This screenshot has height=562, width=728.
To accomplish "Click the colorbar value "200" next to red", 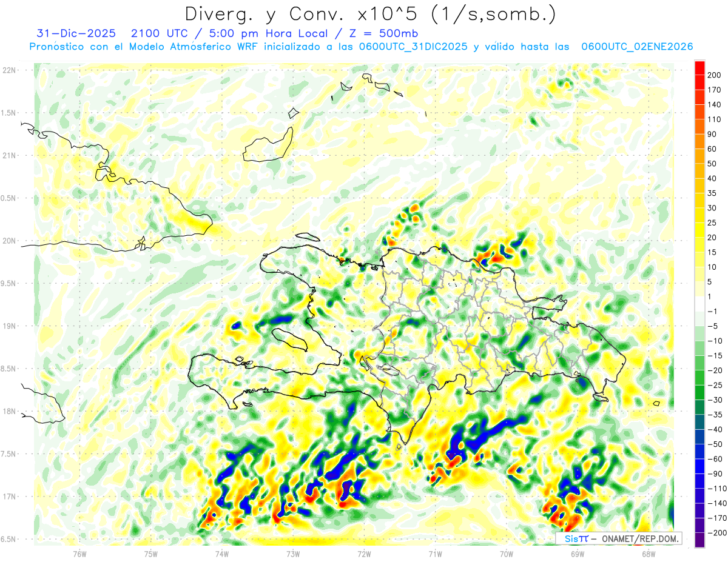I will (714, 75).
